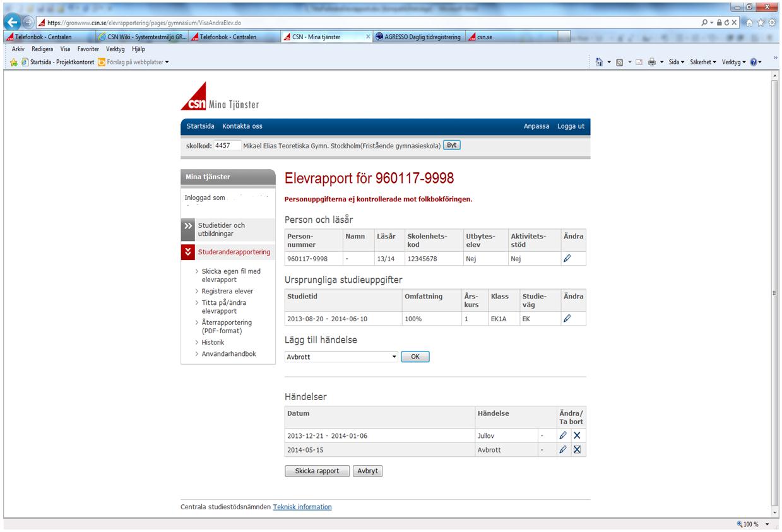Delete the Jullov event with X icon
782x532 pixels.
577,435
